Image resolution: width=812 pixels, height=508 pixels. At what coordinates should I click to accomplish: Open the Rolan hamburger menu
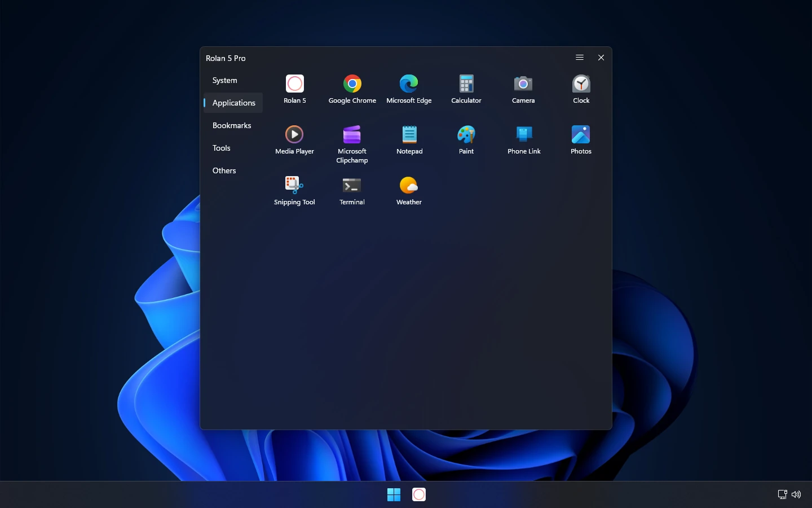coord(580,58)
